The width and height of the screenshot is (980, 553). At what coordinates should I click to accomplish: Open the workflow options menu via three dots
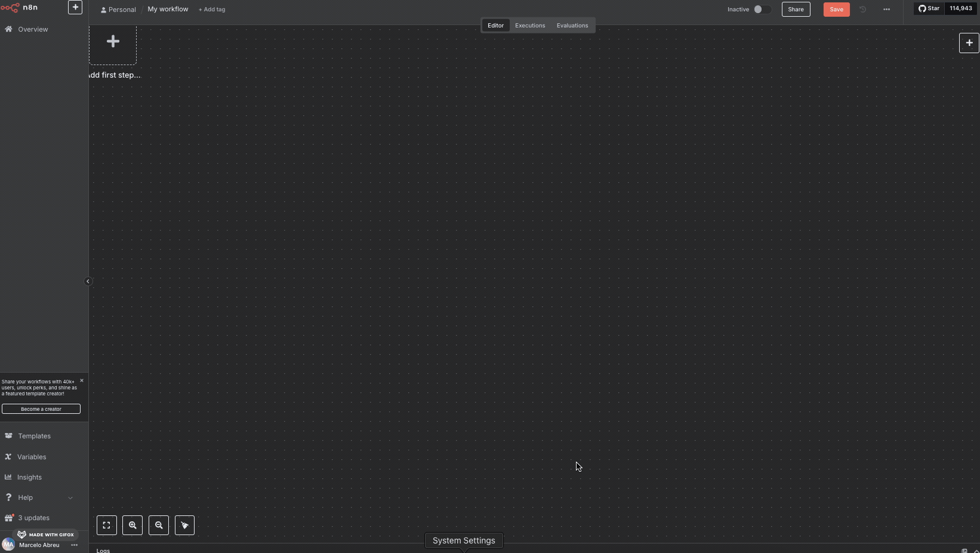pyautogui.click(x=887, y=10)
